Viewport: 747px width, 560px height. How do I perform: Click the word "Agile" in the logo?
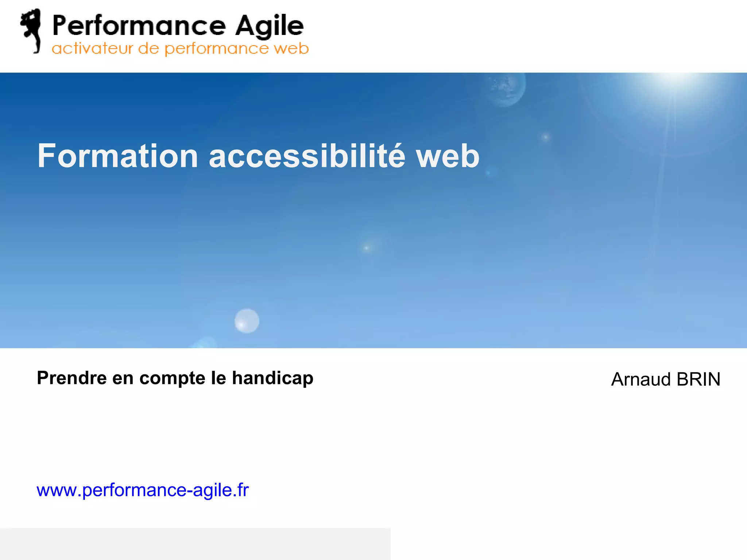click(x=269, y=26)
